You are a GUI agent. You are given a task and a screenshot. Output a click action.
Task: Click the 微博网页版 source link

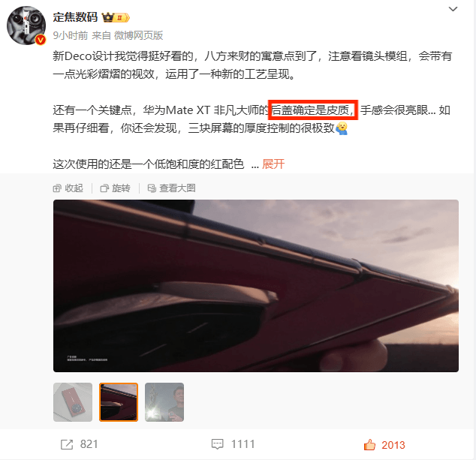(138, 35)
